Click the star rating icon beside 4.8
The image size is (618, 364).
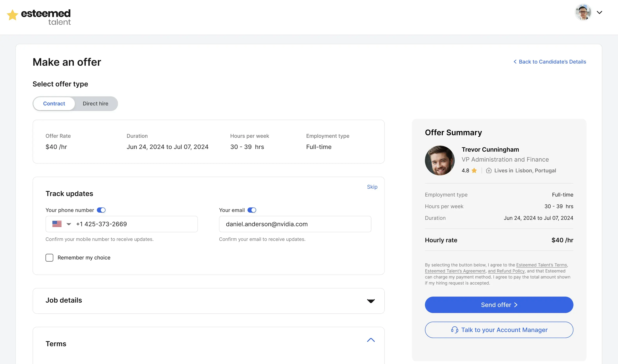[474, 170]
